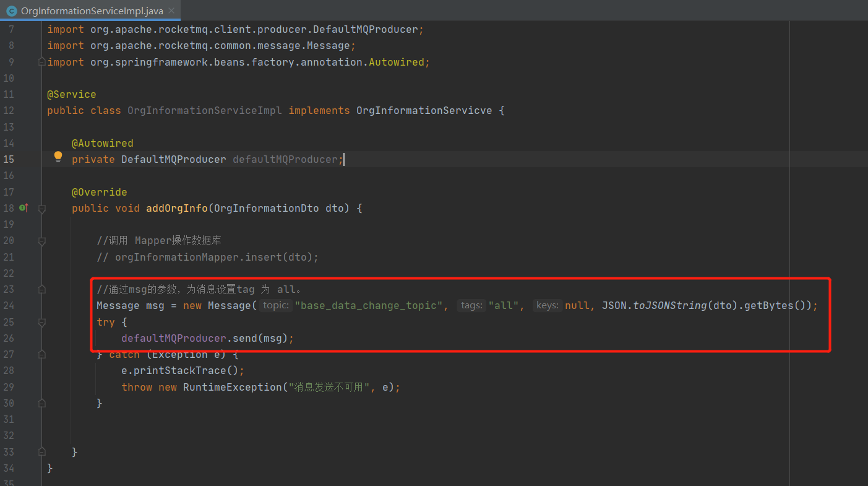
Task: Place cursor on the addOrgInfo method name
Action: tap(176, 209)
